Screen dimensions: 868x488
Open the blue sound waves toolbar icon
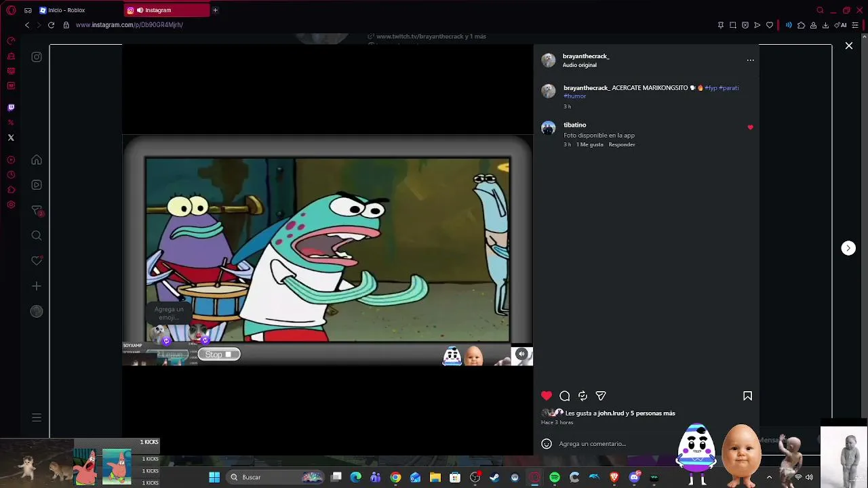[788, 25]
